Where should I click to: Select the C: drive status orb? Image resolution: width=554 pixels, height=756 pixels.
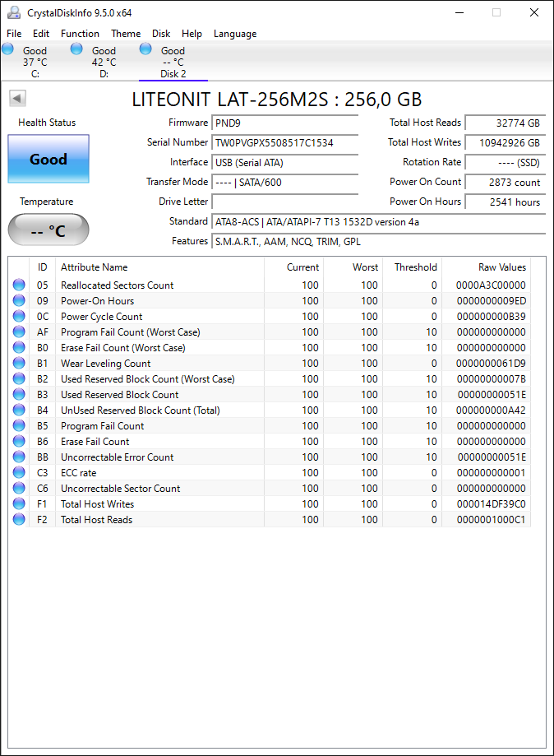7,49
